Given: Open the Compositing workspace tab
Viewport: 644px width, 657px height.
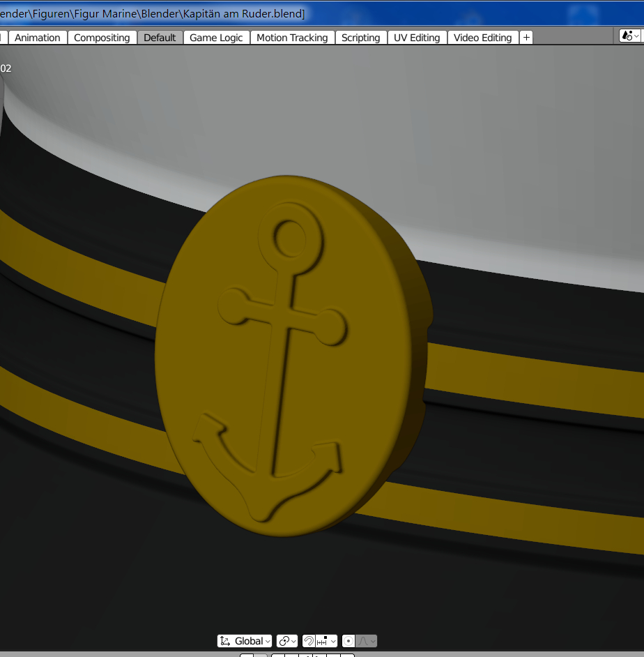Looking at the screenshot, I should (102, 38).
